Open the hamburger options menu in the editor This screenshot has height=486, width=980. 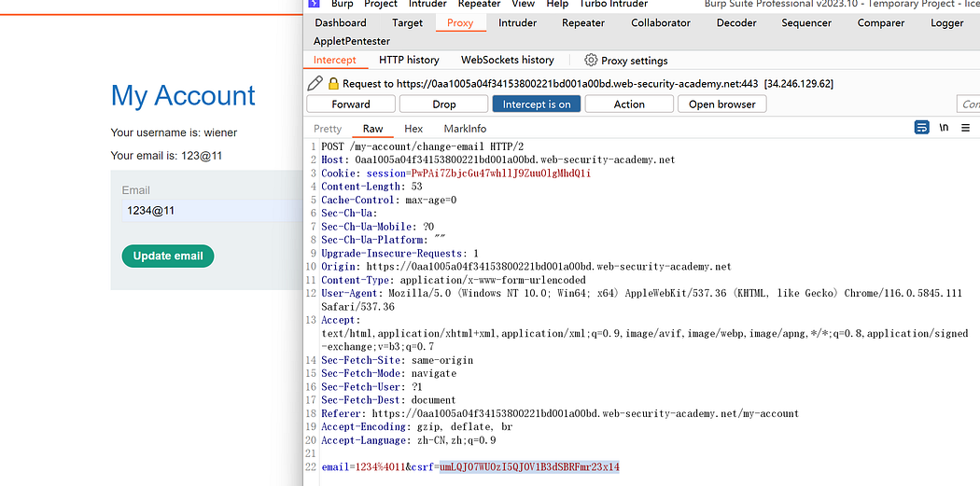tap(966, 128)
